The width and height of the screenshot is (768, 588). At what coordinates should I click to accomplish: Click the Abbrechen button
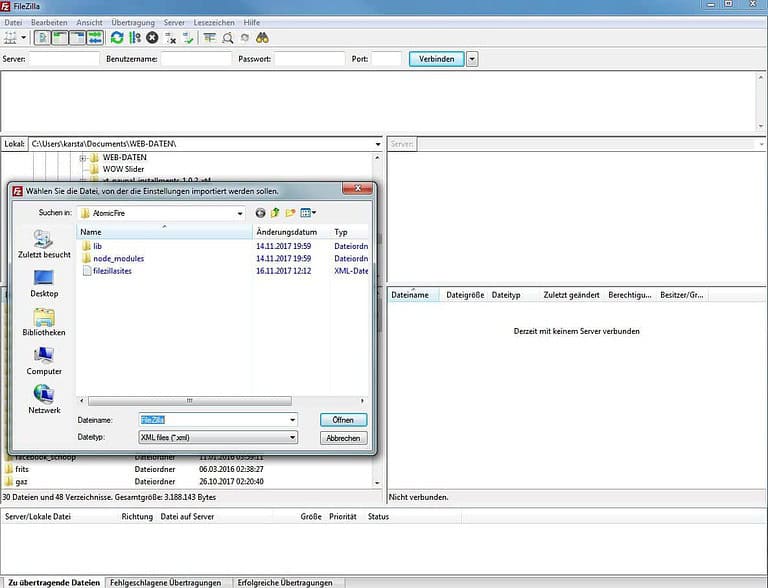[x=343, y=438]
